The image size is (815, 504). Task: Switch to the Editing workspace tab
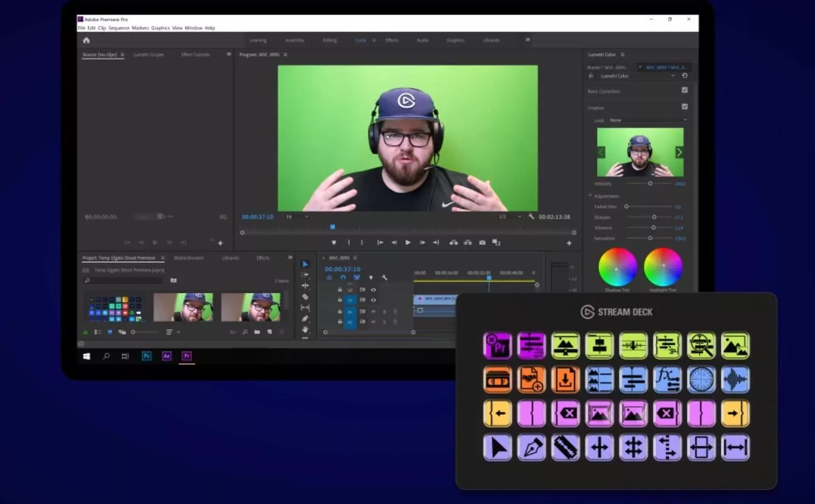click(x=330, y=40)
